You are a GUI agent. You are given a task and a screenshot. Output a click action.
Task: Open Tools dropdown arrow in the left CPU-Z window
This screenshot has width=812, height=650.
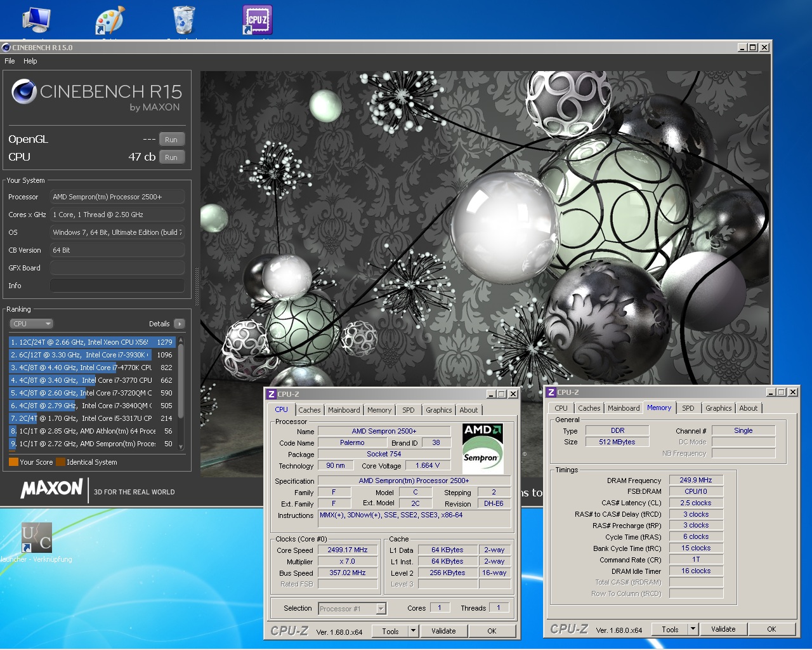[x=414, y=631]
